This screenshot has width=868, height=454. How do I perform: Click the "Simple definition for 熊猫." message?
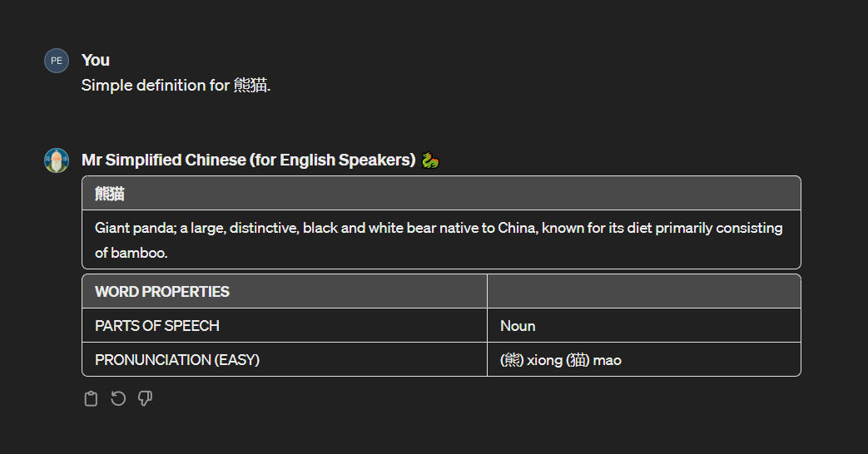(176, 86)
